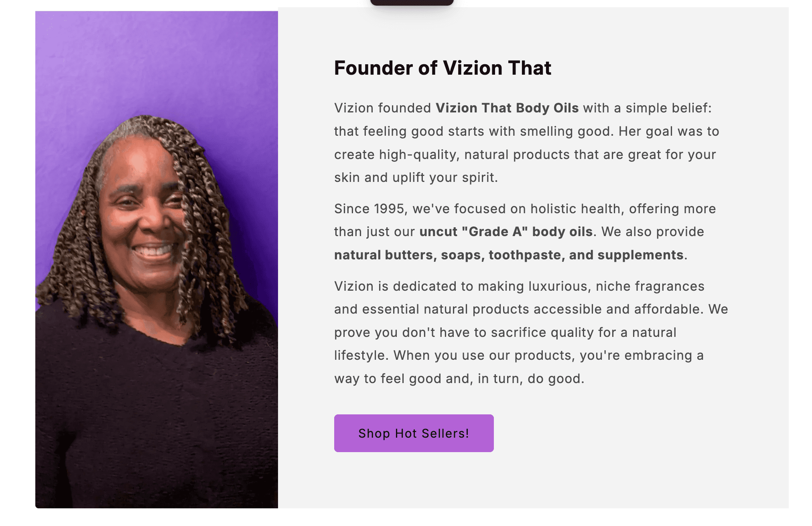The image size is (812, 526).
Task: Click the Shop Hot Sellers! button
Action: tap(414, 433)
